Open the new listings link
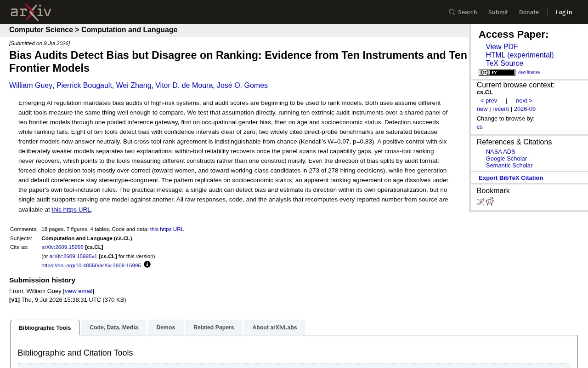This screenshot has height=368, width=588. 482,109
